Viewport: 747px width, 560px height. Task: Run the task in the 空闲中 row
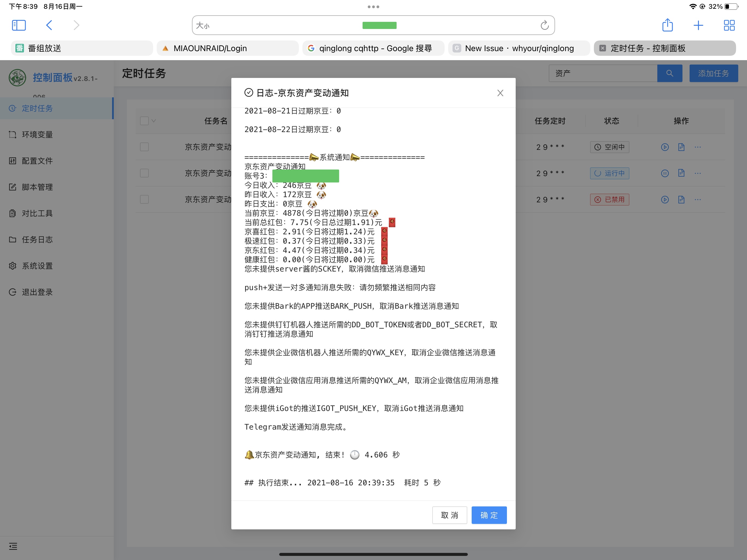point(665,147)
